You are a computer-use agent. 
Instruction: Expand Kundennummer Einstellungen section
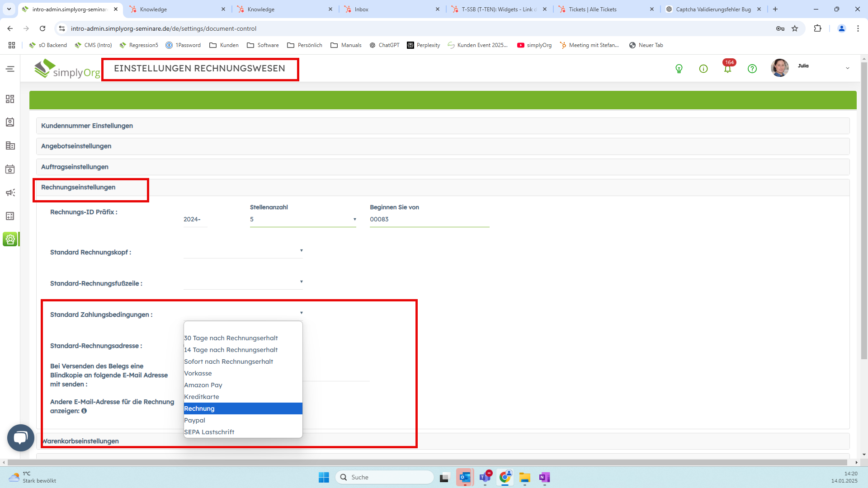pos(87,126)
